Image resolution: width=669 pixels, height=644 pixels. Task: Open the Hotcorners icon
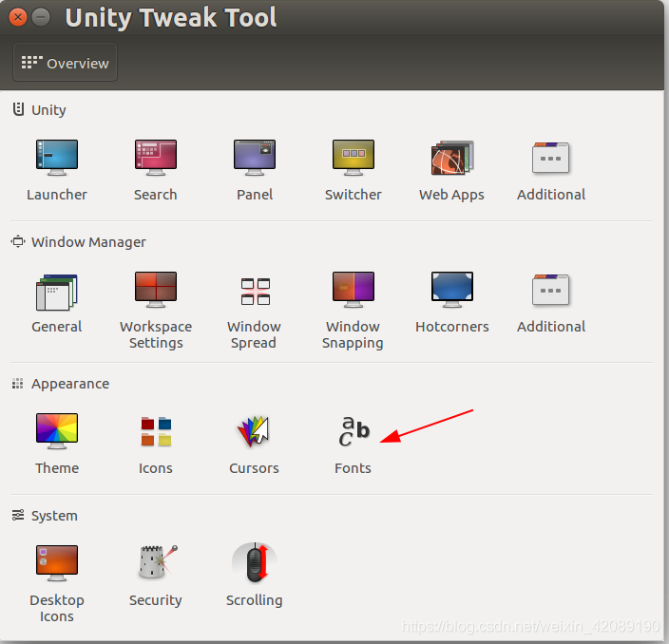pos(452,290)
